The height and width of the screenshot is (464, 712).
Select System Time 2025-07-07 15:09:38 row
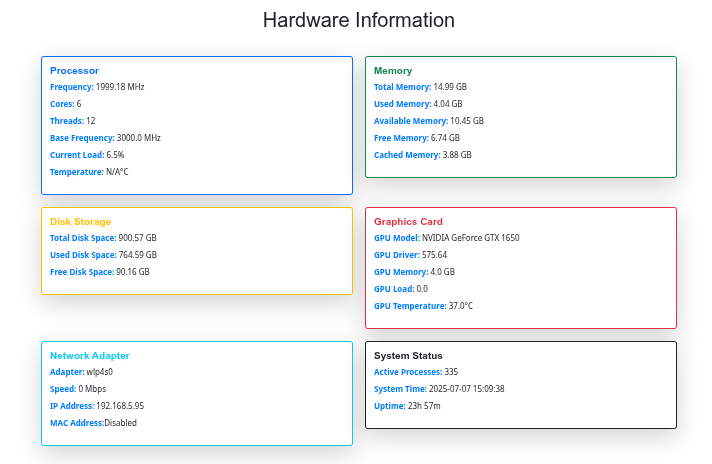(x=439, y=389)
